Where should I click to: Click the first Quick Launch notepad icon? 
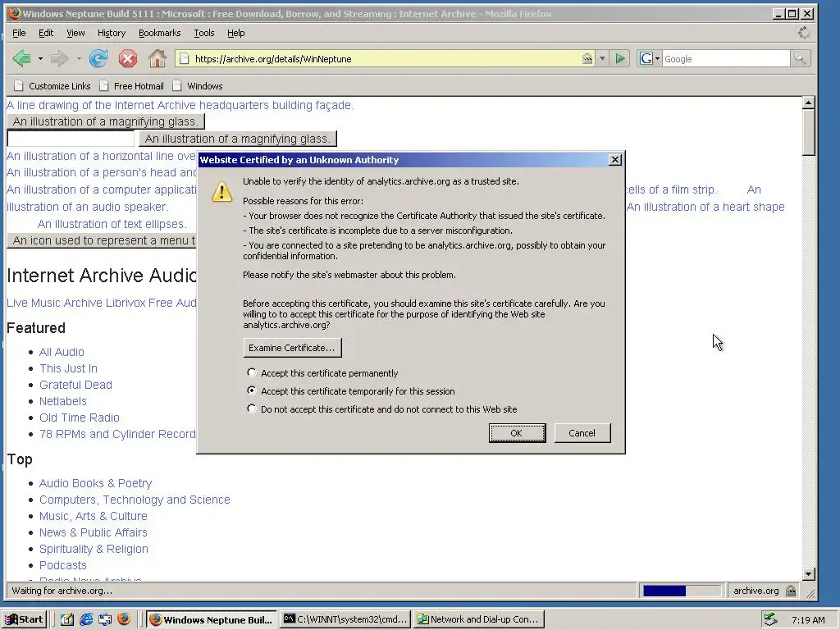point(66,619)
